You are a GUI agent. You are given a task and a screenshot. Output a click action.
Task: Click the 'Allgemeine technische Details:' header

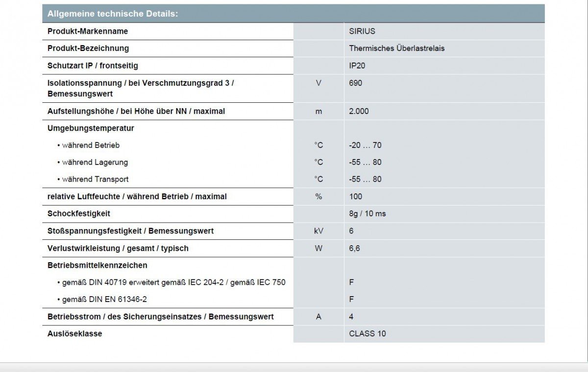coord(112,14)
